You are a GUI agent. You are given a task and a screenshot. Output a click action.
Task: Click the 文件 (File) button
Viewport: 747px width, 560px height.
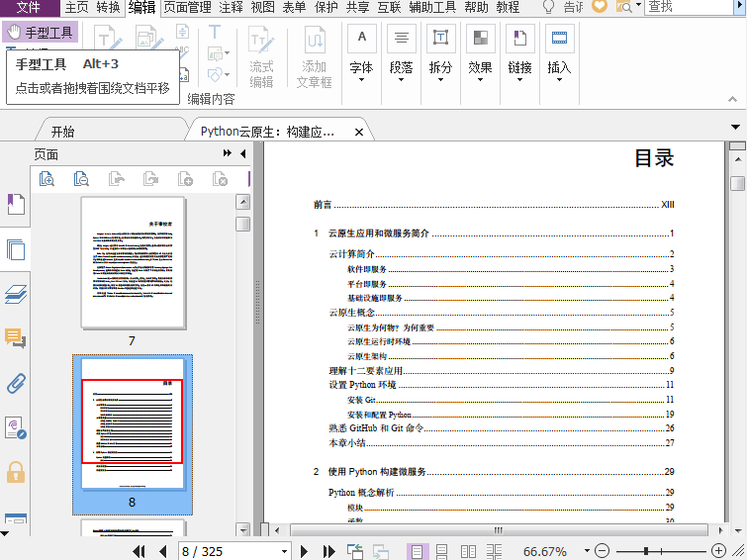coord(29,7)
